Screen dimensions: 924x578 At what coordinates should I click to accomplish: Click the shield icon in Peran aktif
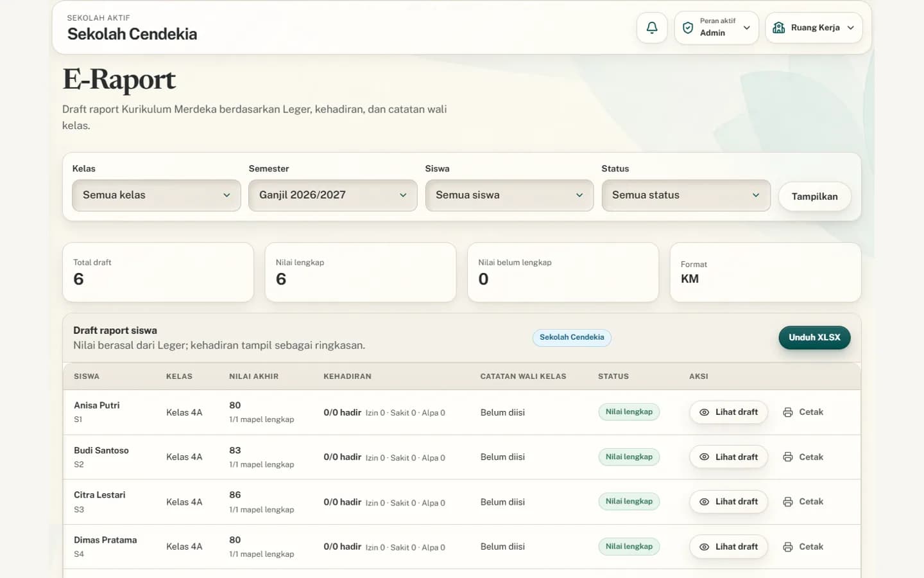click(688, 28)
